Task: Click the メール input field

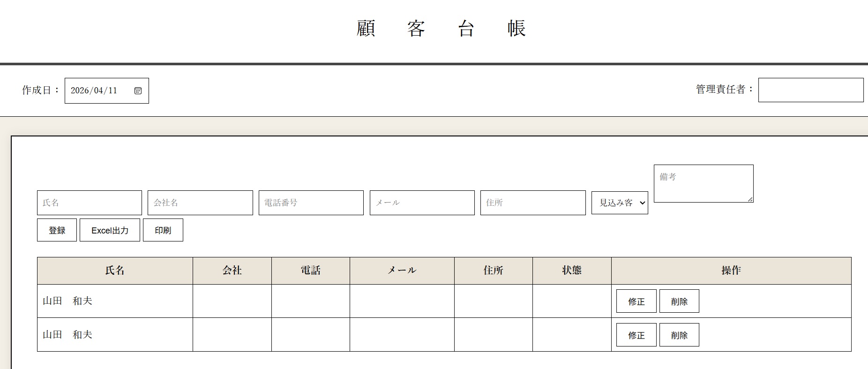Action: click(x=422, y=203)
